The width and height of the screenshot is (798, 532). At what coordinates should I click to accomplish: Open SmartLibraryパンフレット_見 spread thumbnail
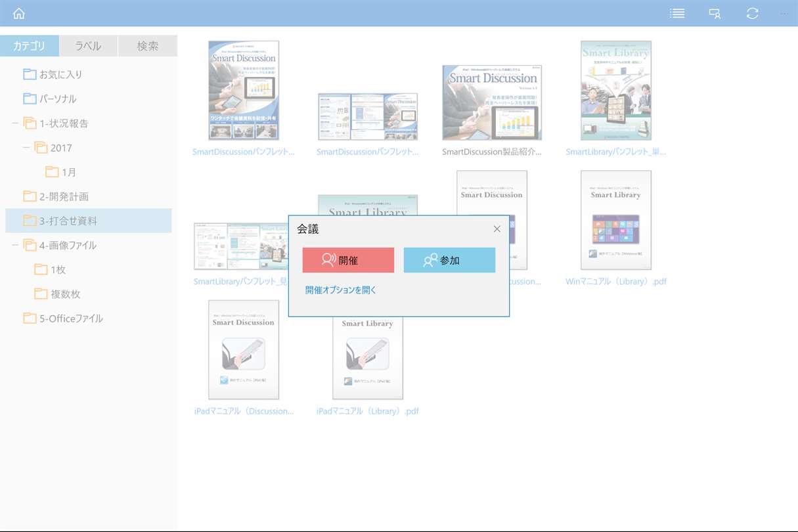pyautogui.click(x=240, y=246)
